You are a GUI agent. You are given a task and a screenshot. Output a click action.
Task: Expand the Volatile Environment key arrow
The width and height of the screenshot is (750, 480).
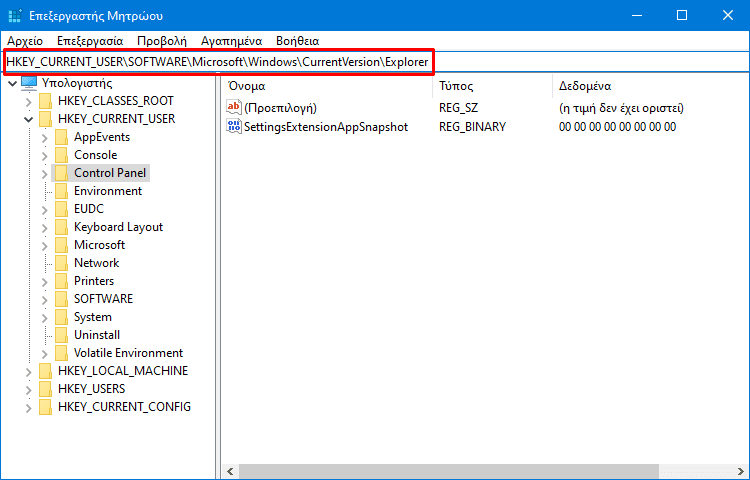[44, 354]
